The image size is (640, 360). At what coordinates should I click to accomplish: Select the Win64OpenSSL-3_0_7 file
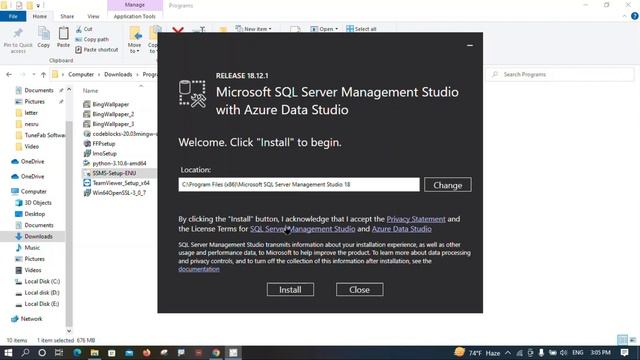click(115, 192)
